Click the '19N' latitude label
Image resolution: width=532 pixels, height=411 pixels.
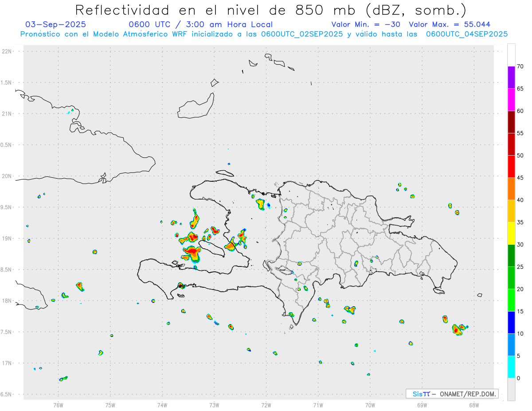tap(8, 238)
